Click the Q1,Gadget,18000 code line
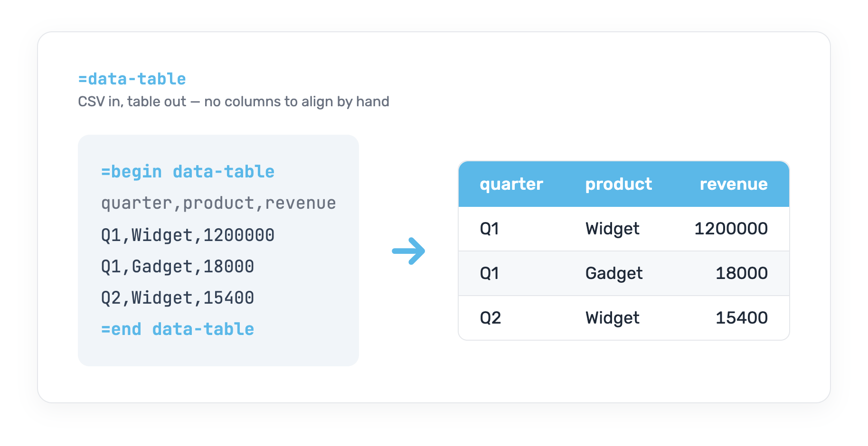The width and height of the screenshot is (868, 446). 178,266
